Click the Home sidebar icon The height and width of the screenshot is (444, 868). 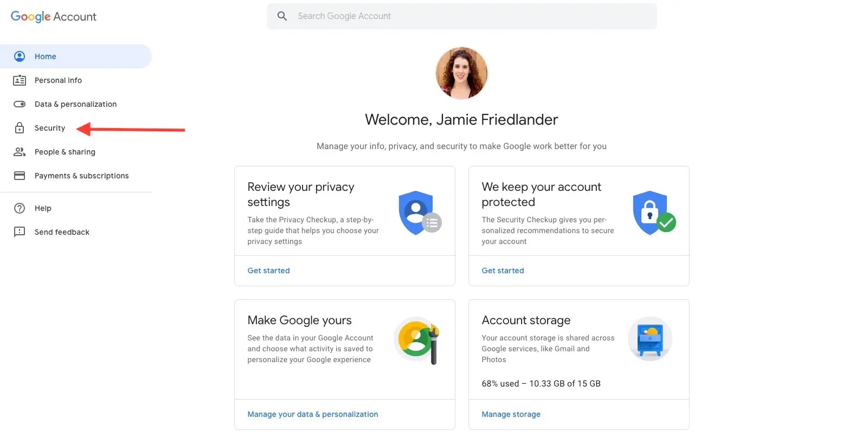[20, 56]
